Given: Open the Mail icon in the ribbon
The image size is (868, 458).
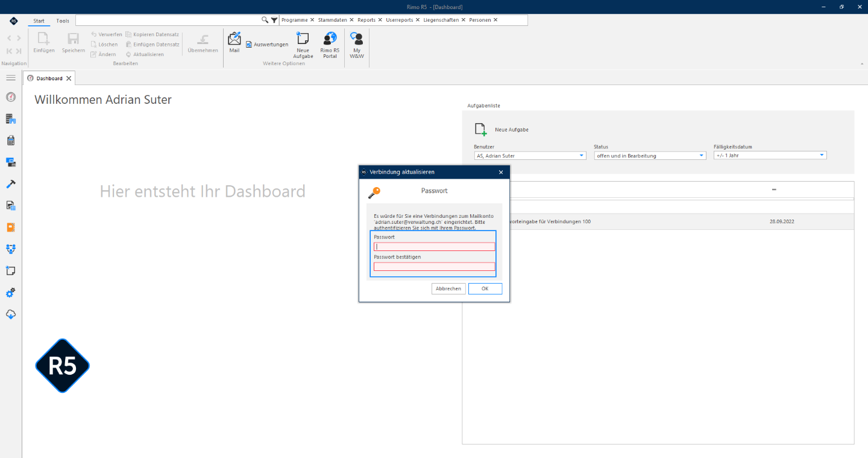Looking at the screenshot, I should click(x=234, y=42).
